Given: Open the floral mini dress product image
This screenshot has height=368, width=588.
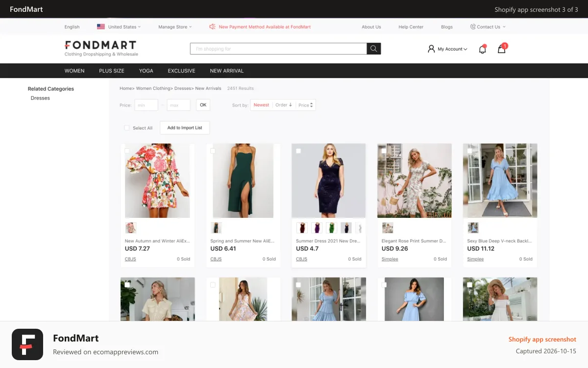Looking at the screenshot, I should (157, 181).
